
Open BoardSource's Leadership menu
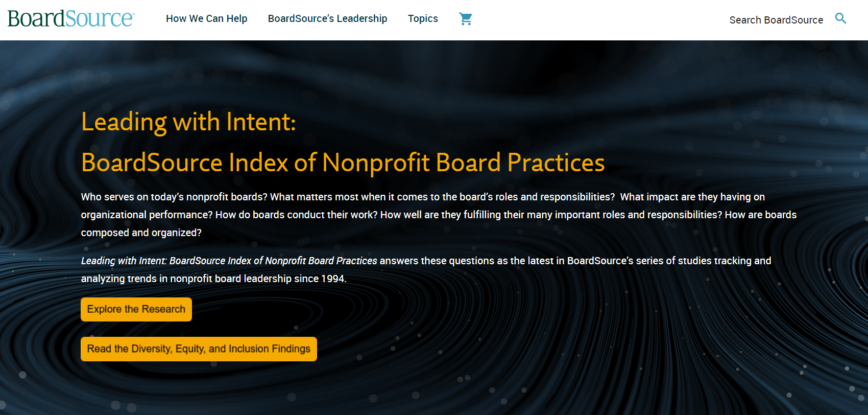(327, 19)
